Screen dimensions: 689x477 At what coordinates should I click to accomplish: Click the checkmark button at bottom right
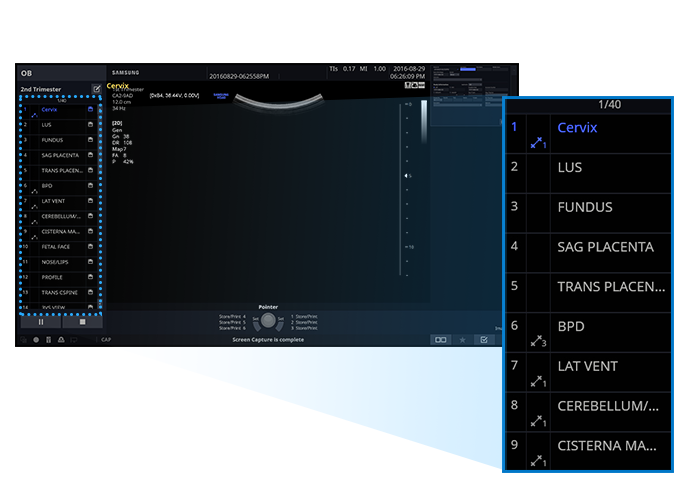pos(484,340)
